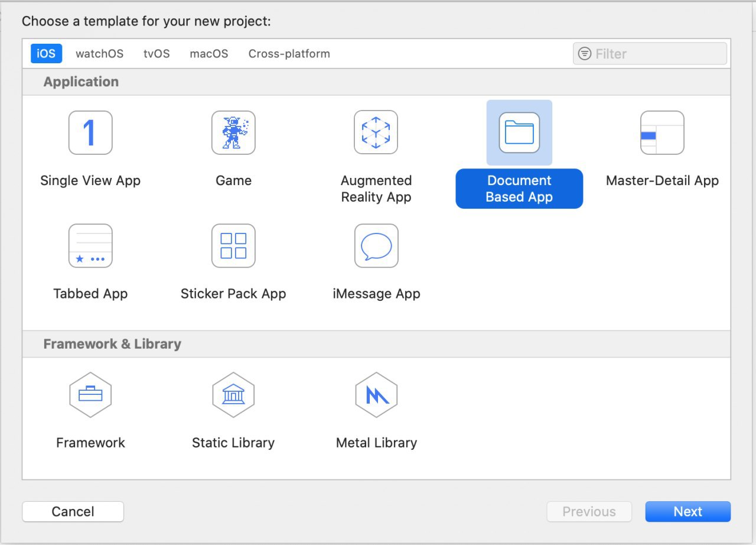Focus the Filter text field
This screenshot has width=756, height=545.
pos(650,54)
